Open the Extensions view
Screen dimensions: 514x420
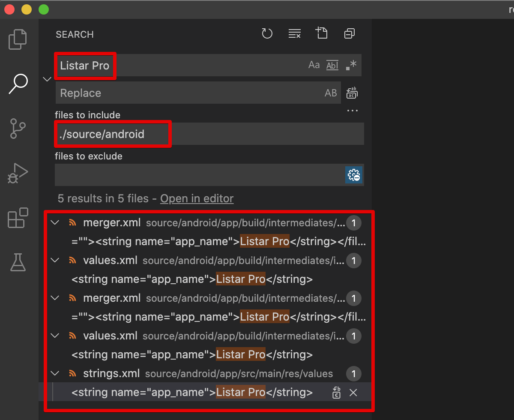pyautogui.click(x=18, y=218)
